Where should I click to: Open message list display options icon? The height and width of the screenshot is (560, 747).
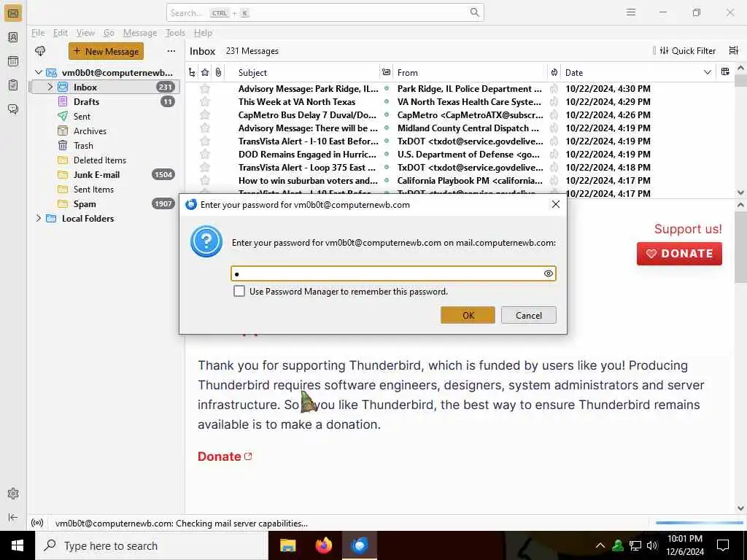[734, 50]
